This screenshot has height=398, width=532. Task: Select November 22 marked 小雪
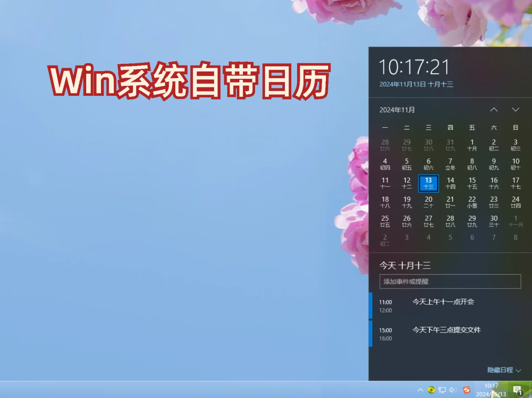pos(472,202)
